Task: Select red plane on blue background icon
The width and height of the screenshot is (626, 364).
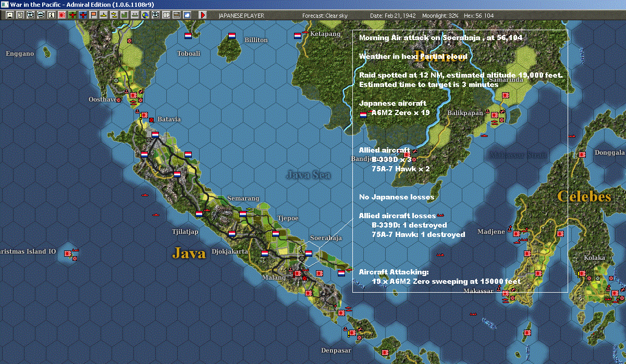Action: pyautogui.click(x=83, y=15)
